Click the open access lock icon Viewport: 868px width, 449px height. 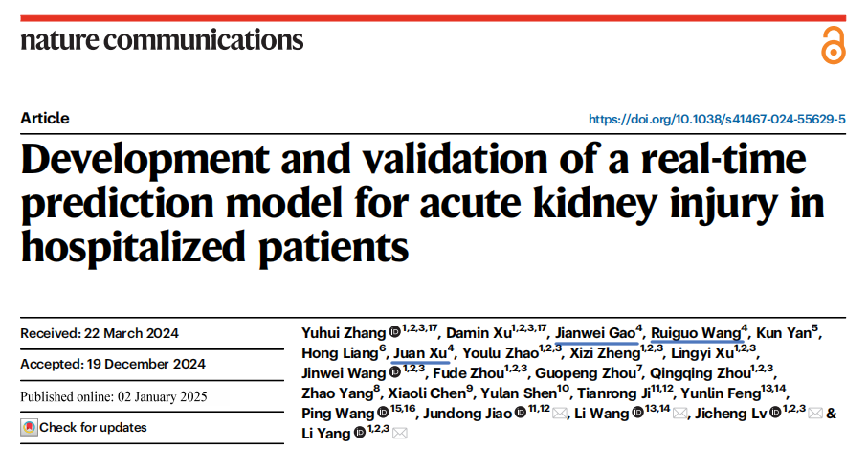[834, 45]
